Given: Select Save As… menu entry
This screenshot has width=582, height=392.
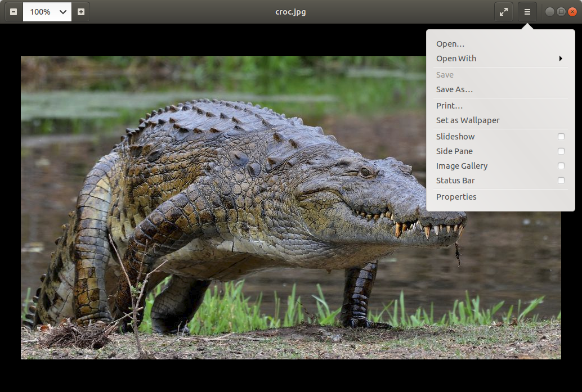Looking at the screenshot, I should coord(454,89).
